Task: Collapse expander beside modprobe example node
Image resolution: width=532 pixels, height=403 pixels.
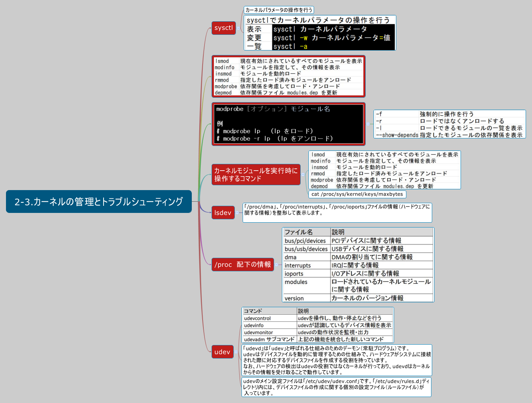Action: click(x=368, y=124)
